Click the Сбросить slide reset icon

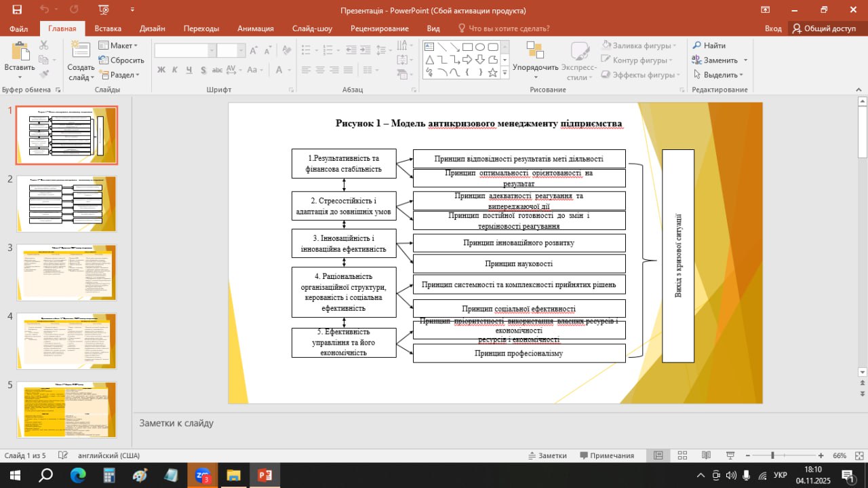121,60
